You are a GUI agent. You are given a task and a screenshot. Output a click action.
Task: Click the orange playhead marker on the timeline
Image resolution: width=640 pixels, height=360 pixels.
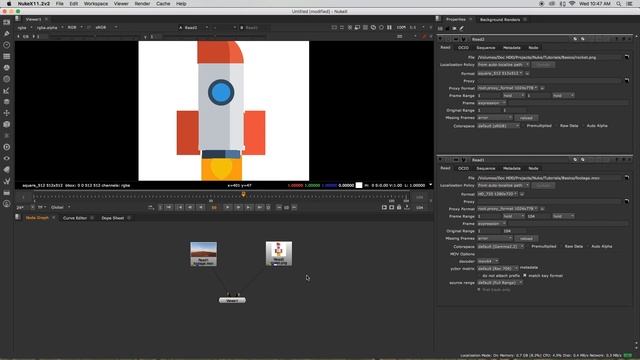[243, 195]
